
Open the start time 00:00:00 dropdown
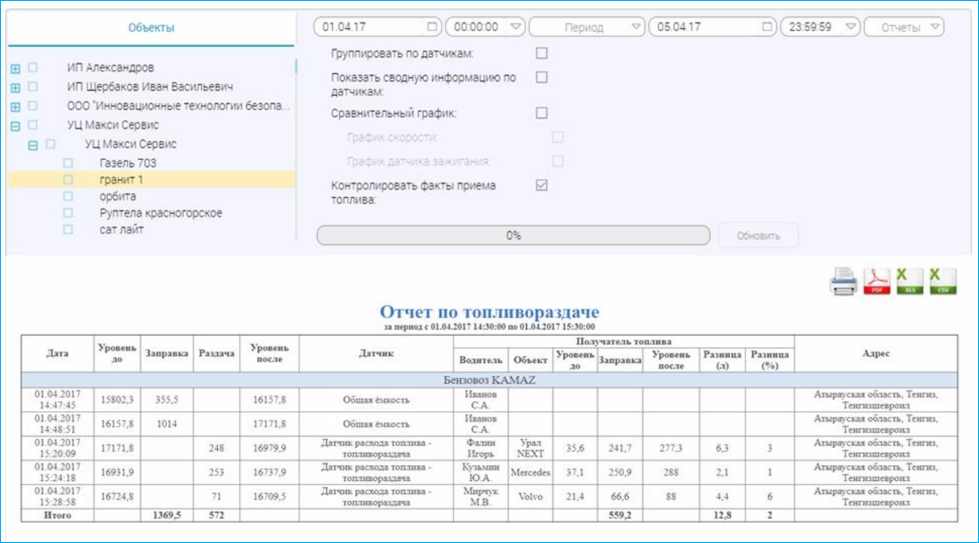point(485,27)
